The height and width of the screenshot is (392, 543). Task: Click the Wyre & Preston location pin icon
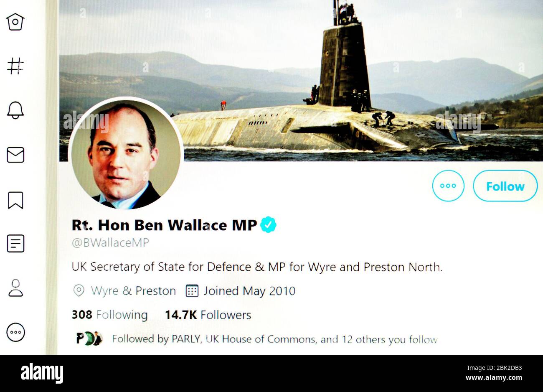click(79, 290)
